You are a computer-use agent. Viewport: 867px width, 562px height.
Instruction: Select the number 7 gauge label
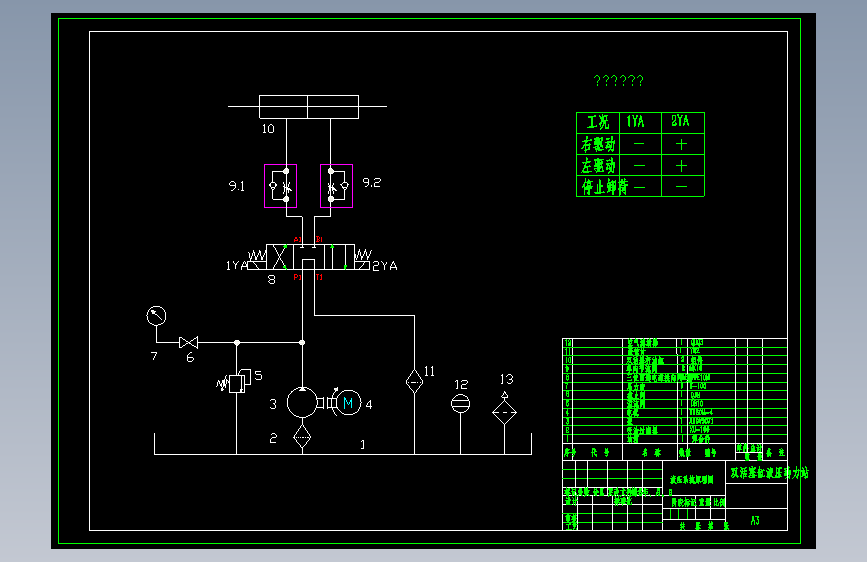pyautogui.click(x=154, y=356)
